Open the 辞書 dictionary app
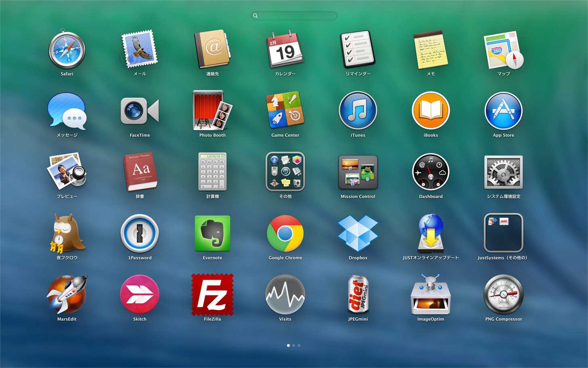Viewport: 588px width, 368px height. (x=140, y=172)
